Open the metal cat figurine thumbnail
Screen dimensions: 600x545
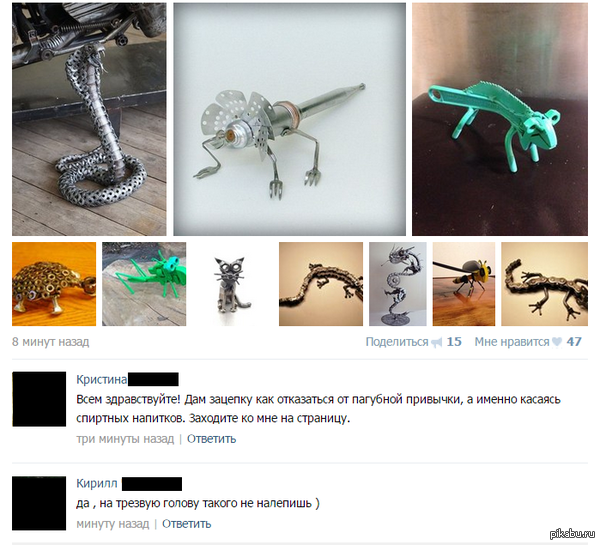click(232, 284)
